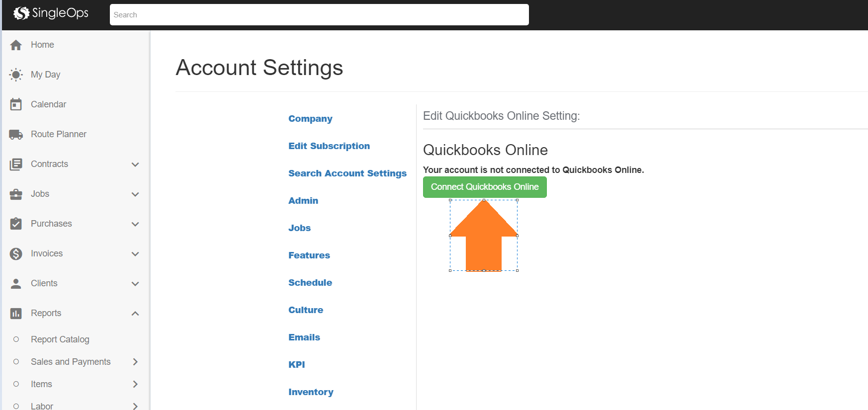Open the Culture settings link
Viewport: 868px width, 410px height.
(306, 310)
